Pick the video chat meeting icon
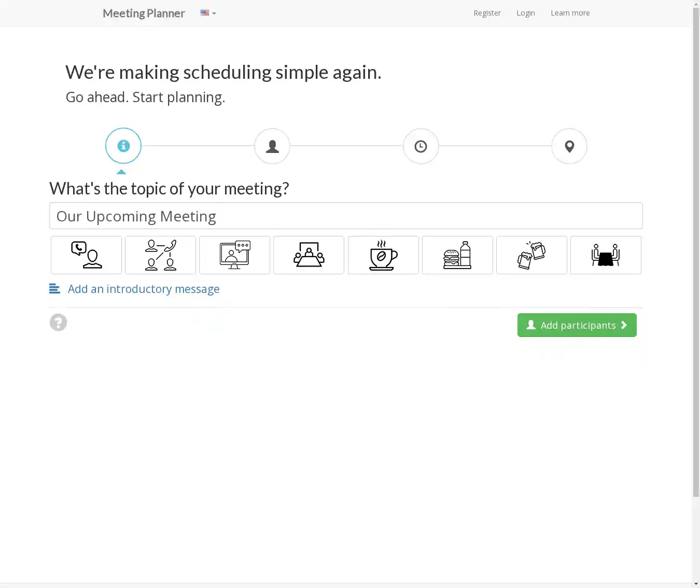The width and height of the screenshot is (700, 588). click(x=234, y=255)
